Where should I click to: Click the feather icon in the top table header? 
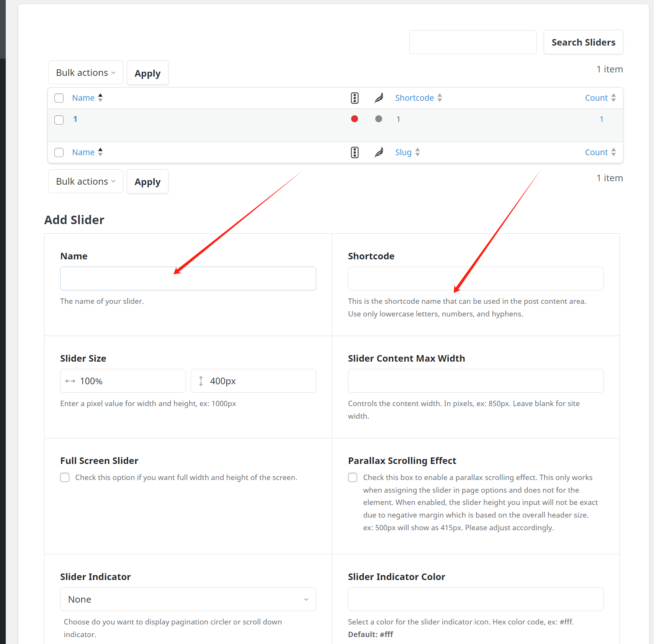point(379,98)
